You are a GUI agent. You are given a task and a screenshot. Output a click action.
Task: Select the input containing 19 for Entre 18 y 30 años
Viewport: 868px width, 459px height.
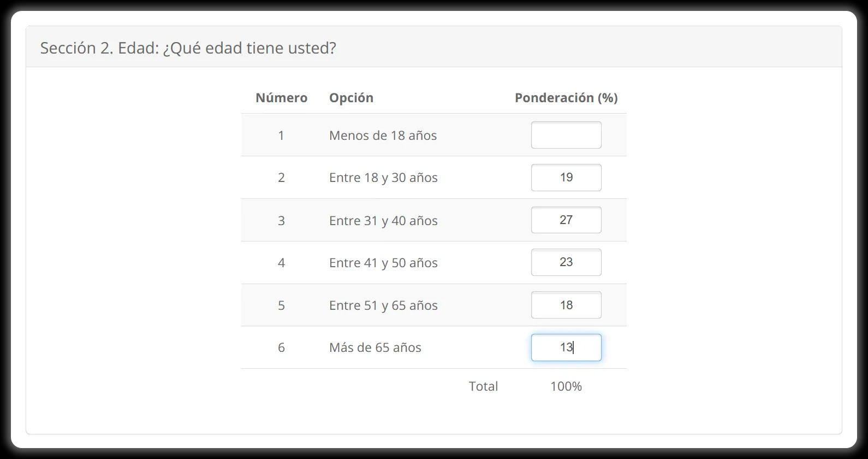point(566,177)
